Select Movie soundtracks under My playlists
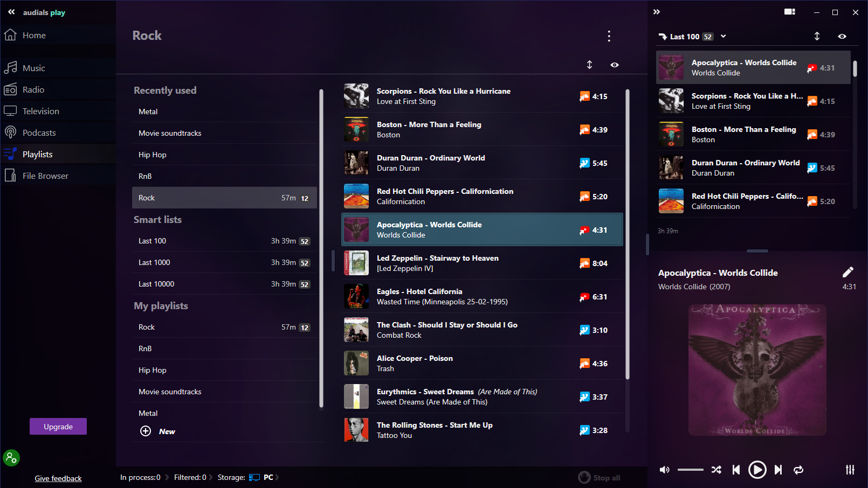Image resolution: width=868 pixels, height=488 pixels. 224,392
